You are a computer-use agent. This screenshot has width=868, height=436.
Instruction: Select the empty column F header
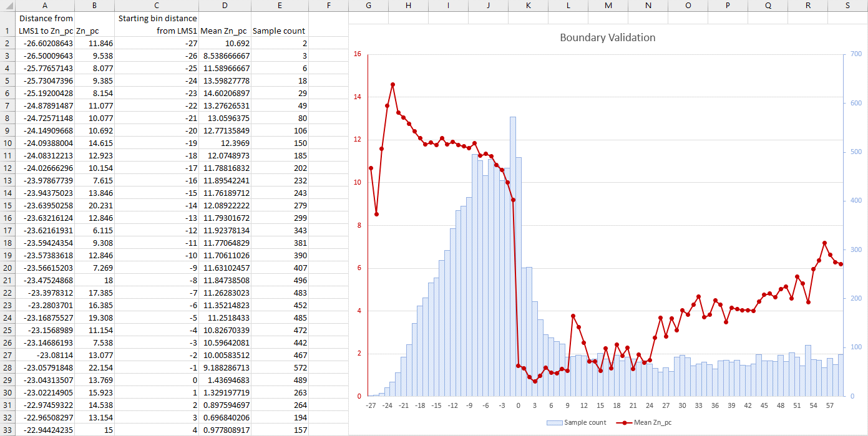[x=328, y=6]
